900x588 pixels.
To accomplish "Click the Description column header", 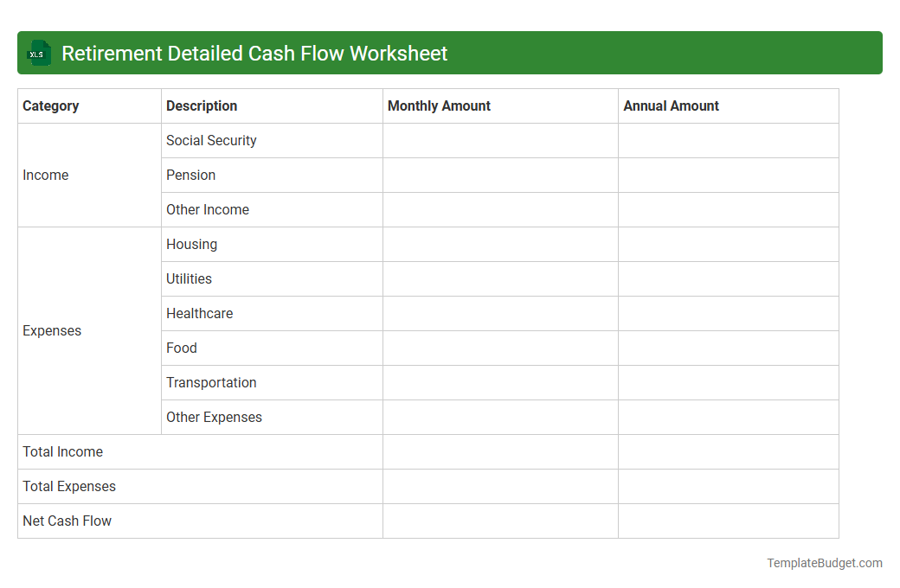I will (201, 105).
